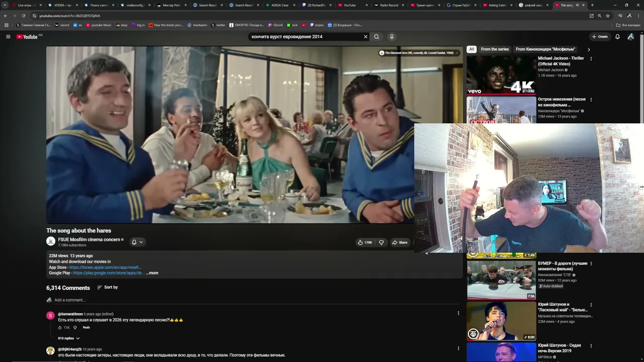Click the 6,314 Comments heading
Image resolution: width=644 pixels, height=362 pixels.
tap(68, 288)
